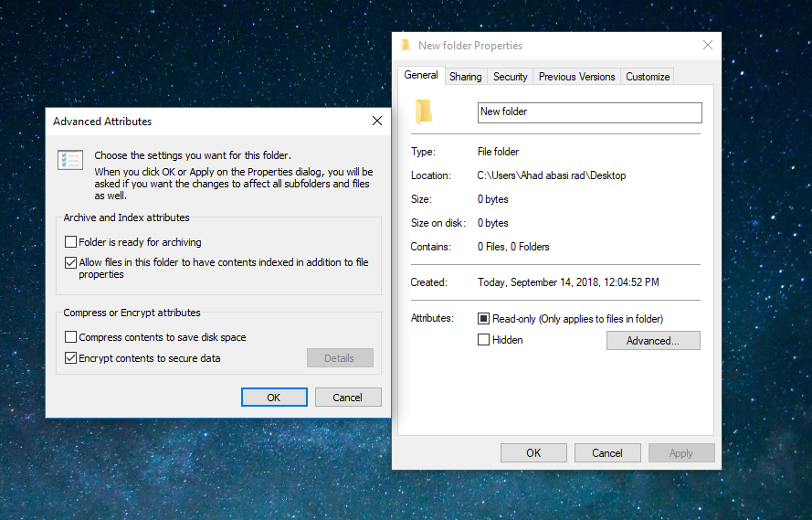812x520 pixels.
Task: Click 'Choose the settings you want' text
Action: click(193, 155)
